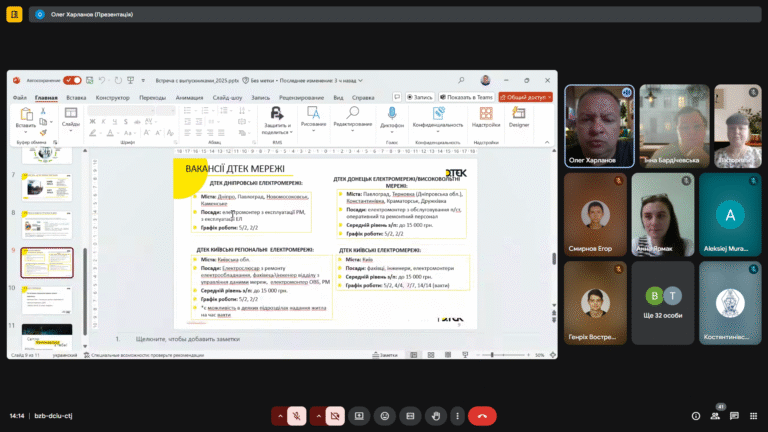Fit slide to window icon in status bar
768x432 pixels.
pyautogui.click(x=553, y=355)
